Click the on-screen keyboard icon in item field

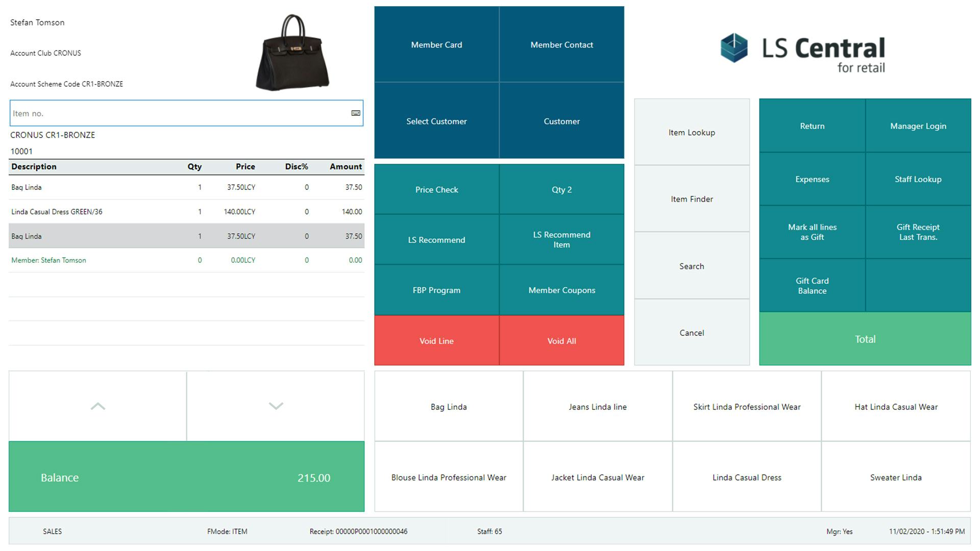[356, 113]
